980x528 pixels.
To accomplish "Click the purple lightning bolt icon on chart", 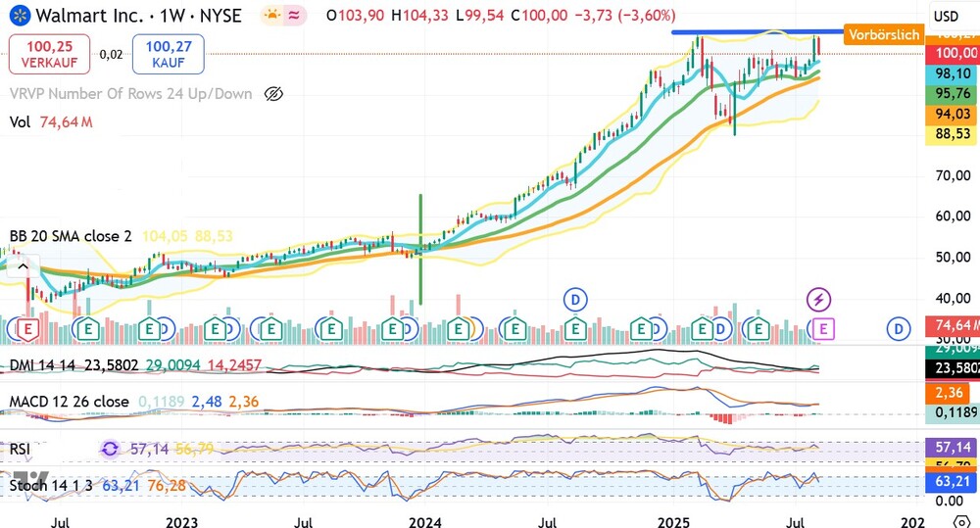I will [x=818, y=300].
